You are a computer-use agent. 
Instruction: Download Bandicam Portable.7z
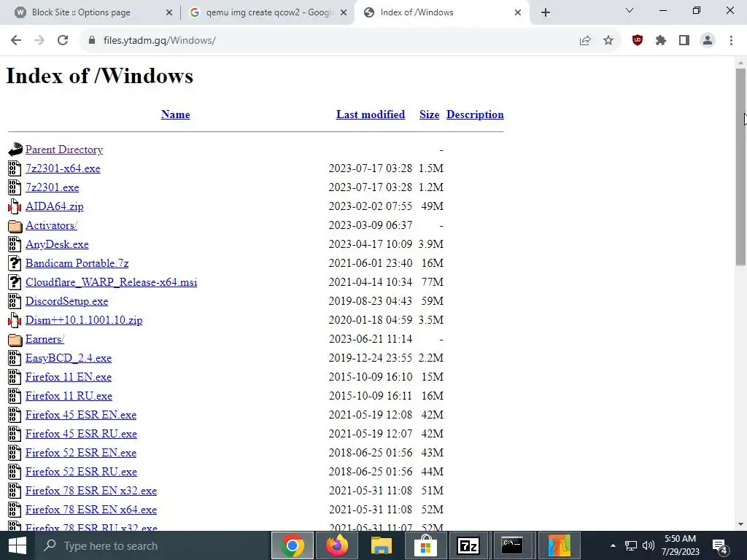click(x=77, y=263)
